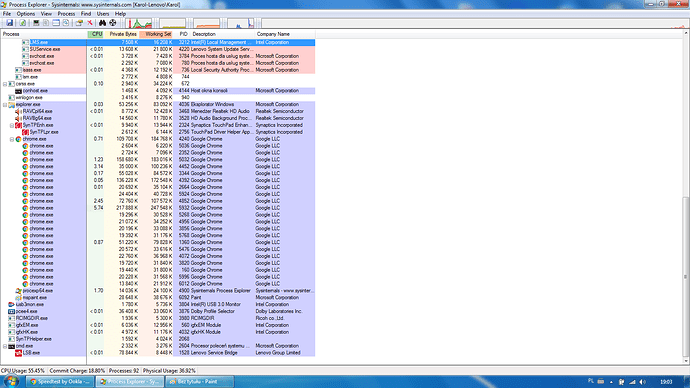Viewport: 690px width, 388px height.
Task: Sort by the CPU column header
Action: coord(95,34)
